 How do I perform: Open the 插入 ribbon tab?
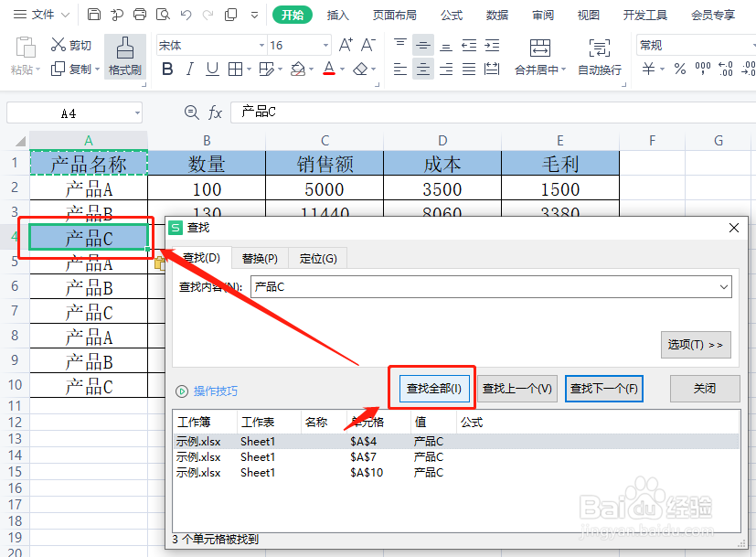coord(337,15)
